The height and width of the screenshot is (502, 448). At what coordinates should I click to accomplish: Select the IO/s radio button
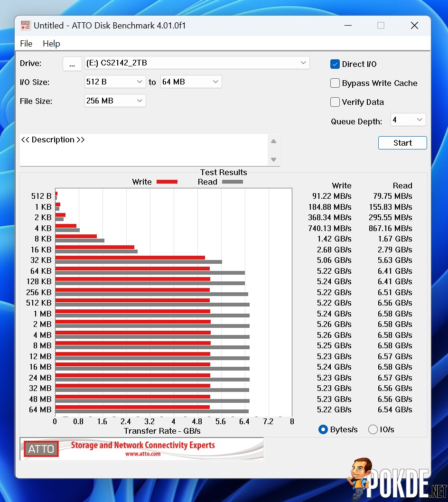pyautogui.click(x=373, y=430)
